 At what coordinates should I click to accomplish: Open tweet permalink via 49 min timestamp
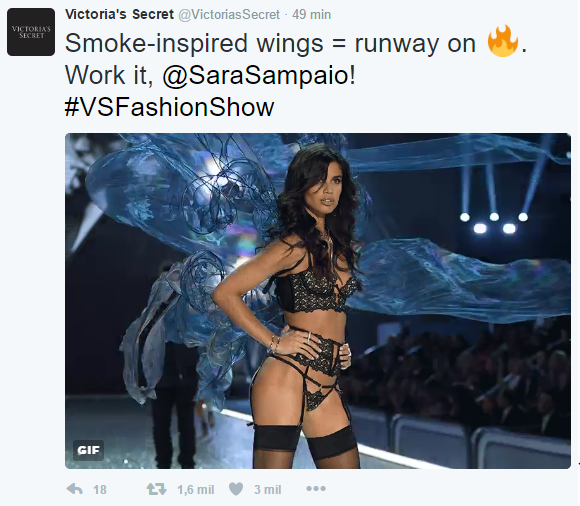pos(311,15)
